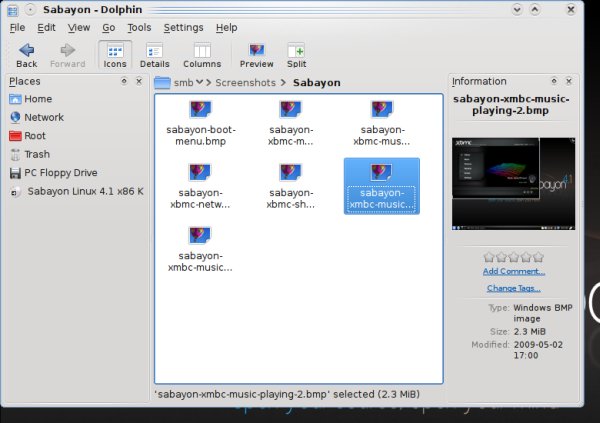Open the Tools menu
Viewport: 600px width, 423px height.
coord(139,28)
